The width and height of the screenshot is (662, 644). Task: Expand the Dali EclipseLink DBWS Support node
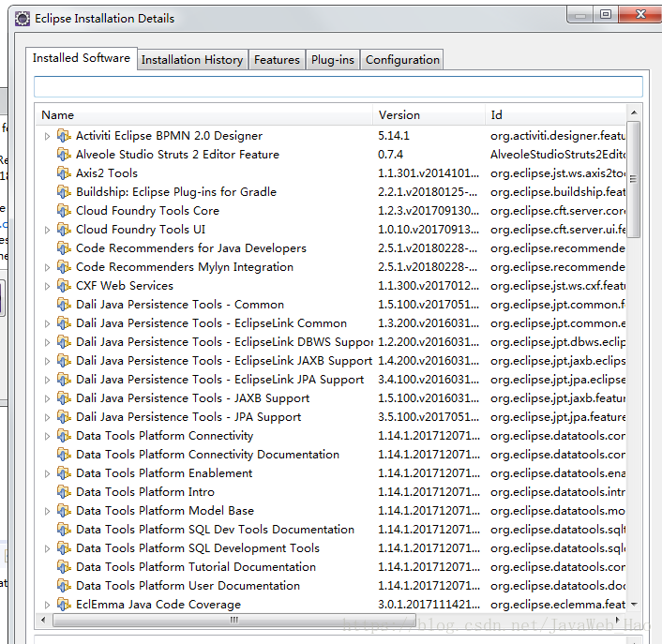(x=47, y=342)
